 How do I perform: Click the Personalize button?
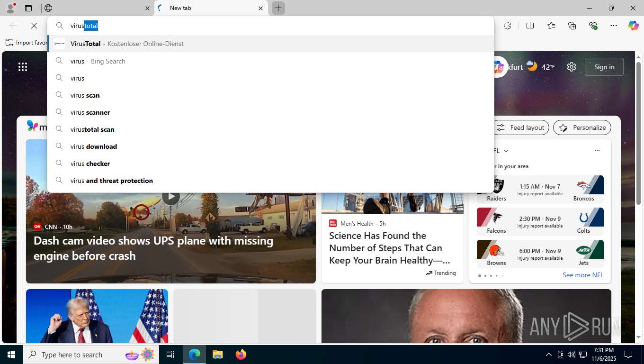pyautogui.click(x=582, y=127)
